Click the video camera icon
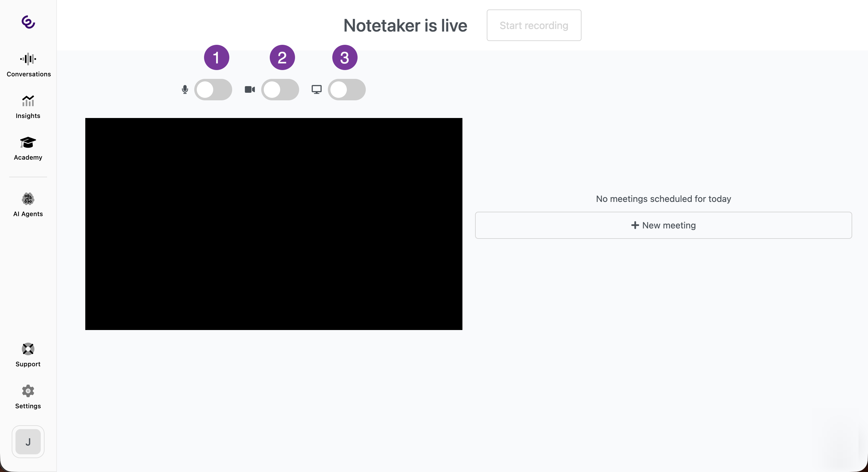 pyautogui.click(x=250, y=90)
